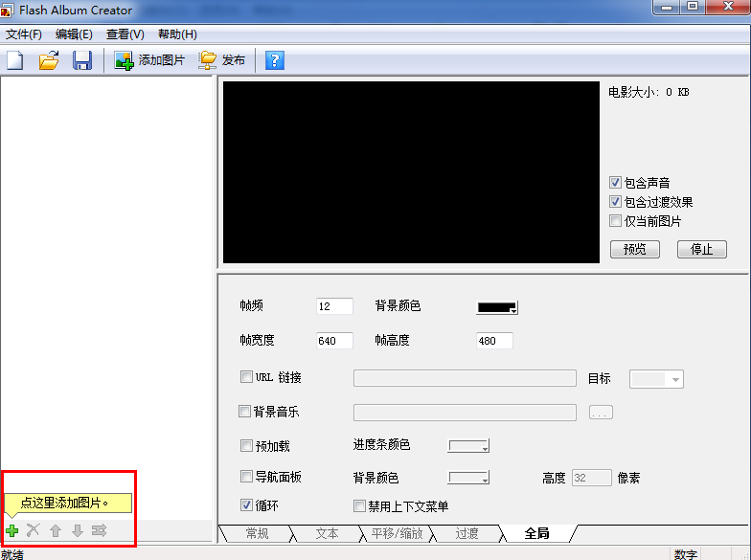This screenshot has height=560, width=751.
Task: Minimize the Flash Album Creator window
Action: point(667,8)
